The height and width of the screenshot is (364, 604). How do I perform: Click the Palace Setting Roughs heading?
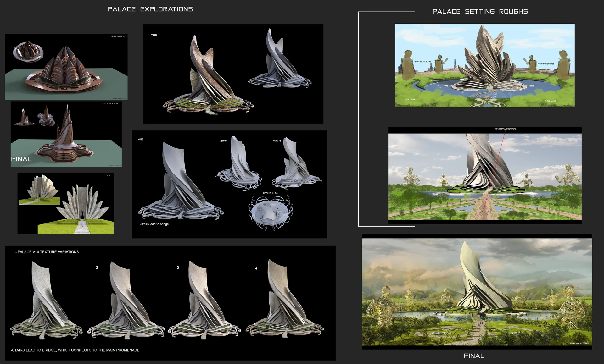click(480, 11)
